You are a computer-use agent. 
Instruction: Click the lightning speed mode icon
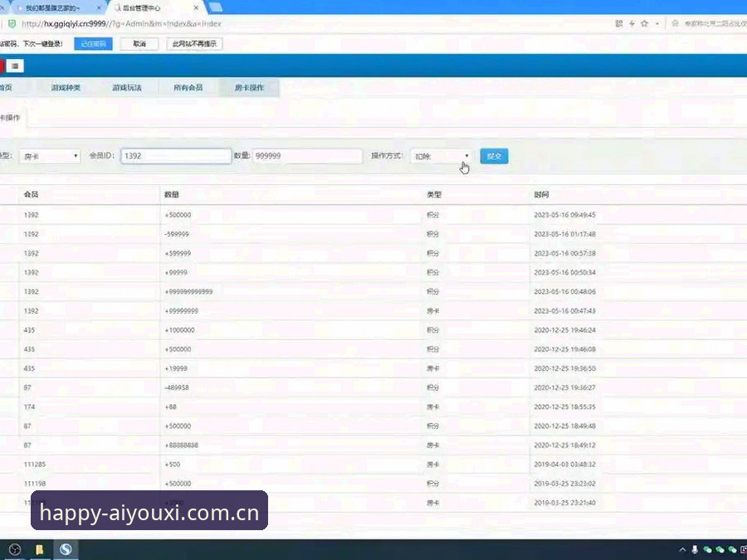632,23
